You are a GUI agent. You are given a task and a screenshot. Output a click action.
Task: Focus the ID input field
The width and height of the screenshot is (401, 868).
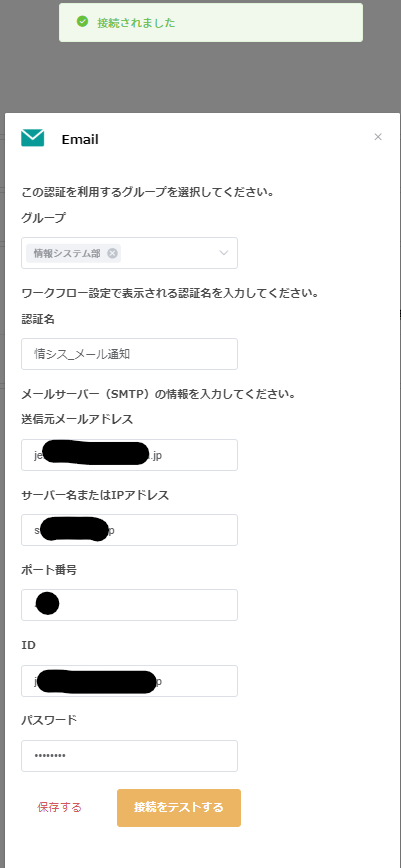coord(130,681)
